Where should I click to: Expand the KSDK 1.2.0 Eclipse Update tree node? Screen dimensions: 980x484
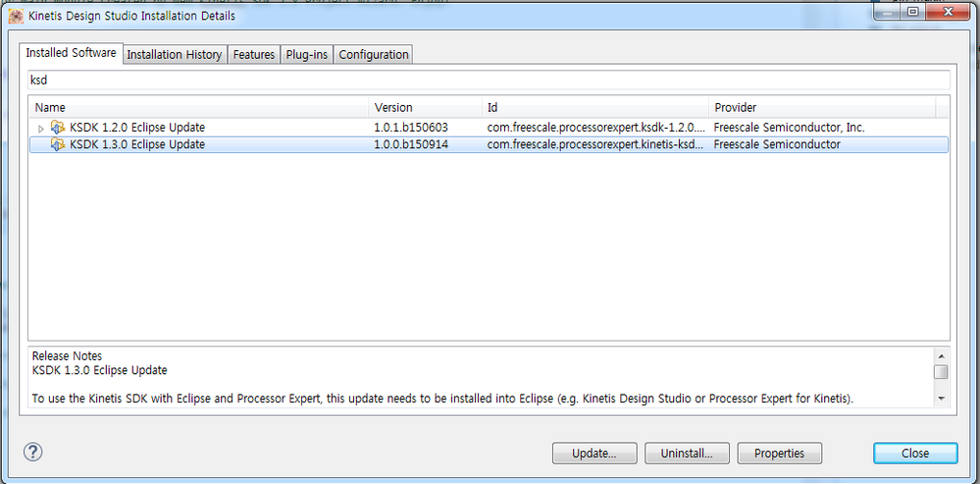41,129
